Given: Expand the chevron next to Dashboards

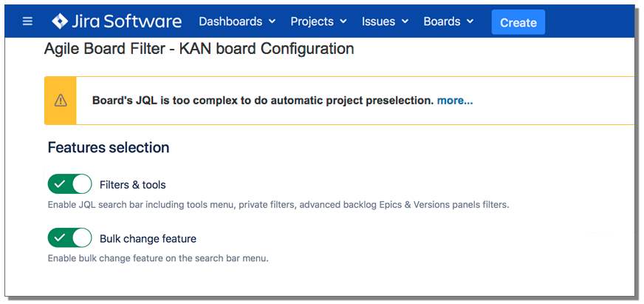Looking at the screenshot, I should click(x=272, y=22).
